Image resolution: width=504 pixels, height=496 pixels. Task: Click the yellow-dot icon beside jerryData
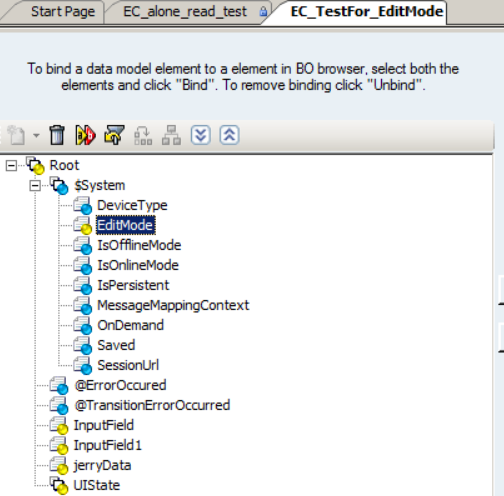point(59,466)
